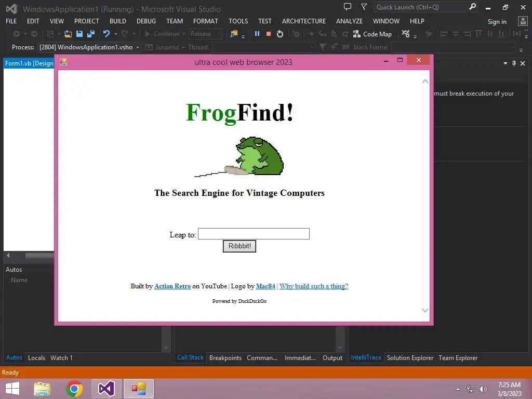The image size is (532, 399).
Task: Open the Stack Frame combo box
Action: tap(454, 47)
